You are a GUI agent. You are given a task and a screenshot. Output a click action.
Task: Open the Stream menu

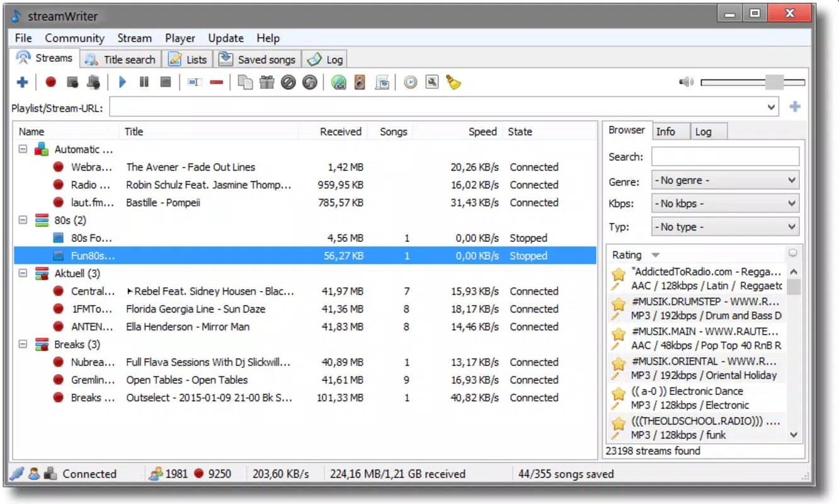134,38
